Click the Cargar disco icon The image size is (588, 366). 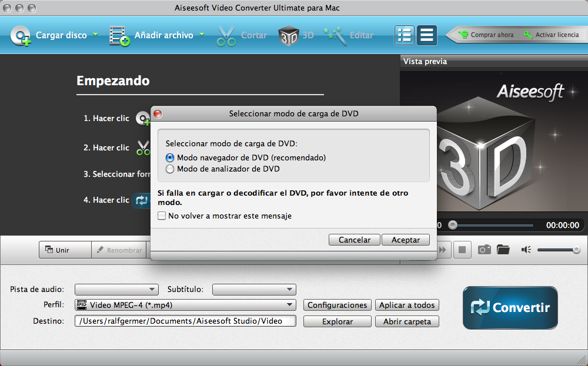[x=21, y=36]
